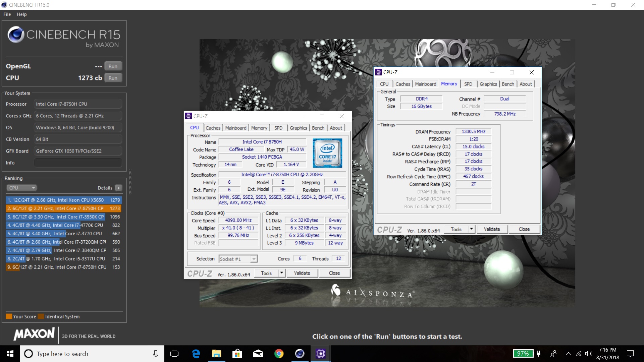Switch to Mainboard tab in CPU window
This screenshot has height=362, width=644.
(x=236, y=128)
